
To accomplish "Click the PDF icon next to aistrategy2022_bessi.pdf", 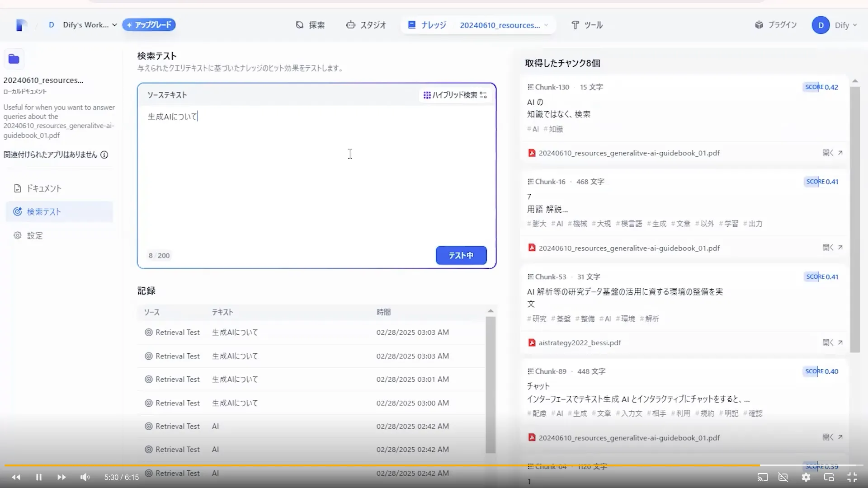I will pyautogui.click(x=531, y=343).
